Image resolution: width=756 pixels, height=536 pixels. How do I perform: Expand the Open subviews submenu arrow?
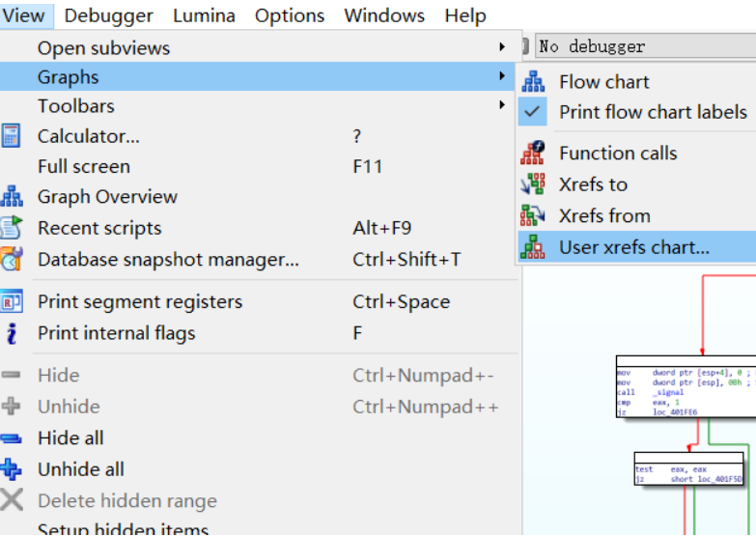502,47
